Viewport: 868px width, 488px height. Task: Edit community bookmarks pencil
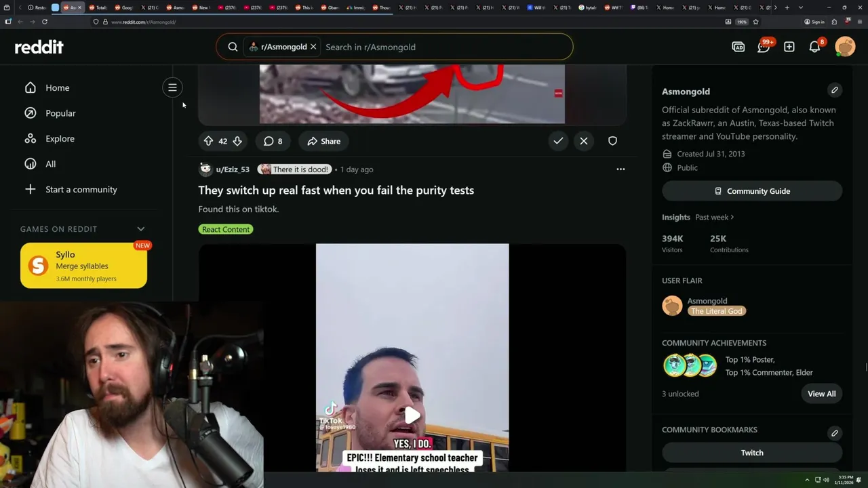(835, 433)
